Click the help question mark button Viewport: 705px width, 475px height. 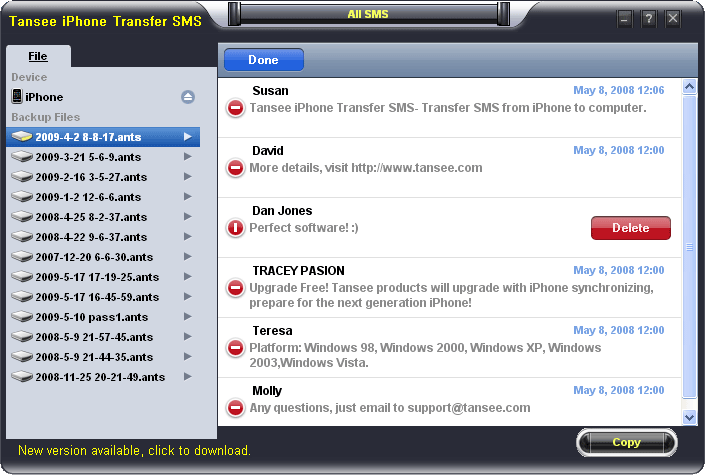(648, 18)
